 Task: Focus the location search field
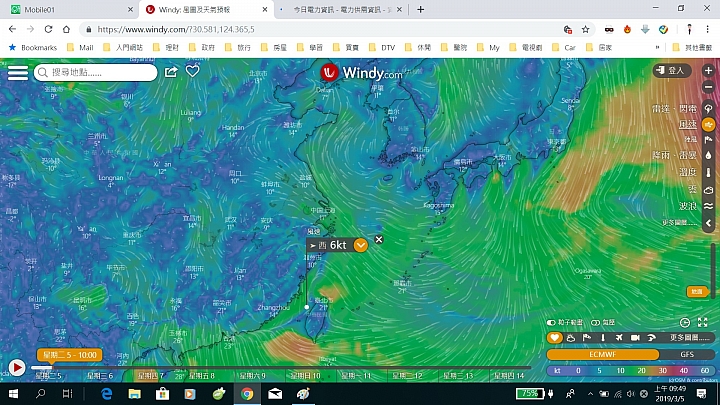(x=96, y=73)
